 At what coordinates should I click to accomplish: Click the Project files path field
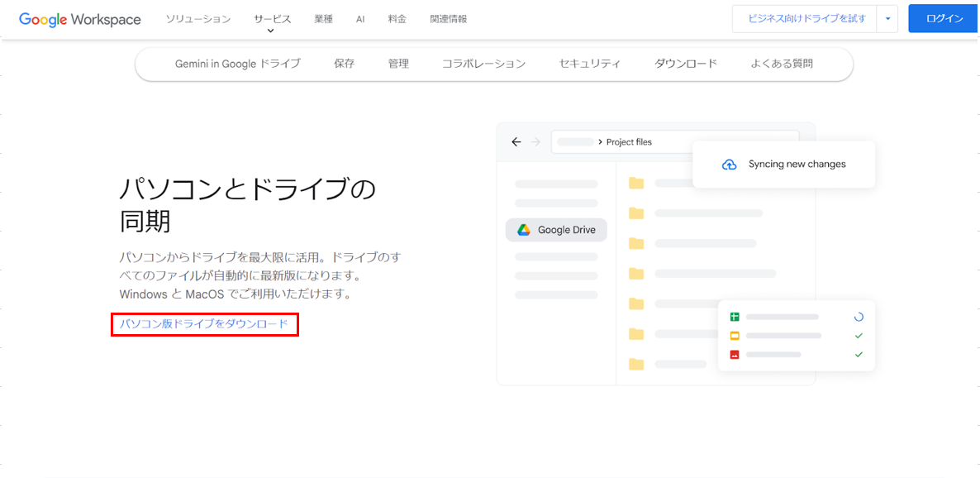point(675,142)
